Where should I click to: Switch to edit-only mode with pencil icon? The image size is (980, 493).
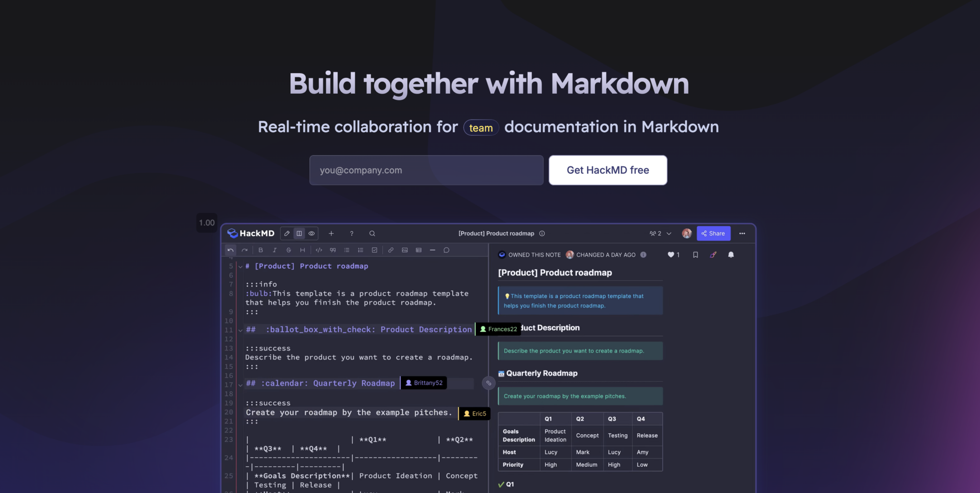pos(287,233)
